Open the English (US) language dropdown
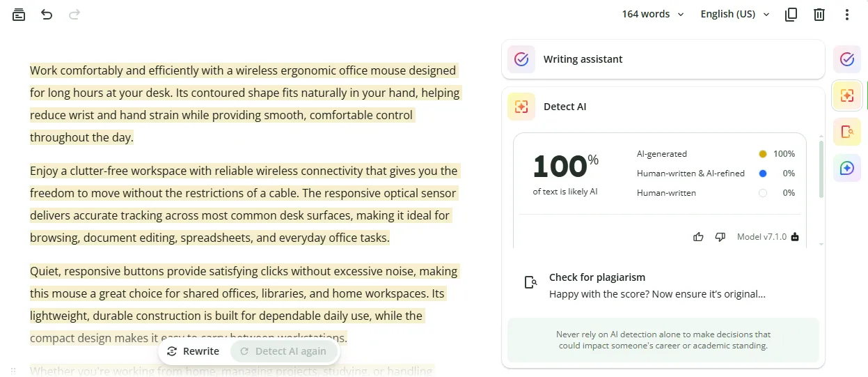 pos(735,14)
